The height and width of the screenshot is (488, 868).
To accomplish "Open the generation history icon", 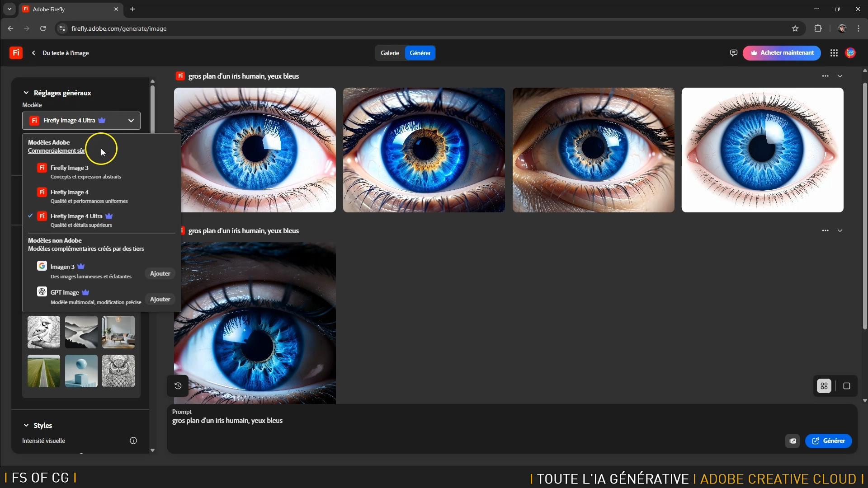I will point(178,386).
